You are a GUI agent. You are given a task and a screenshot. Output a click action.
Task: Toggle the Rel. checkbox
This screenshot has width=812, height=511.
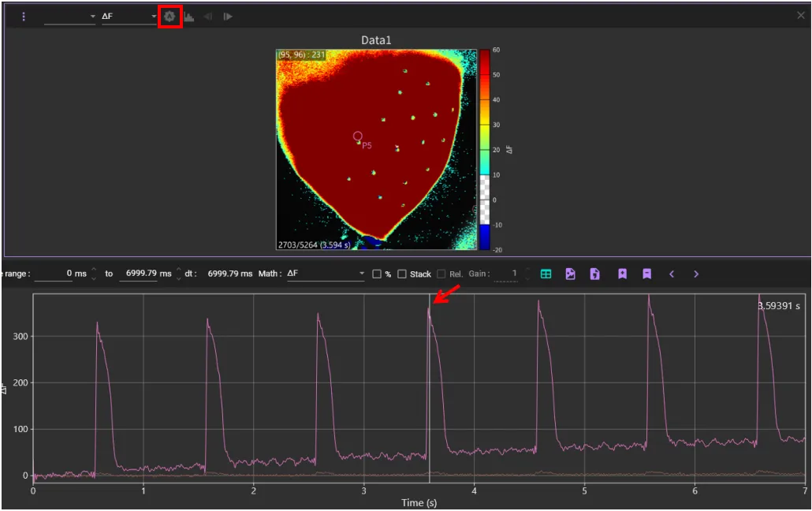point(441,274)
